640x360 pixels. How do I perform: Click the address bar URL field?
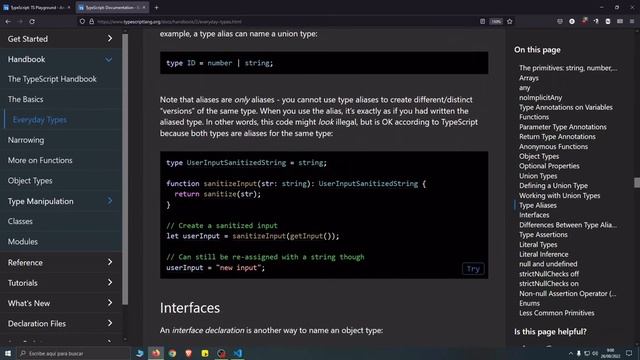[x=286, y=21]
